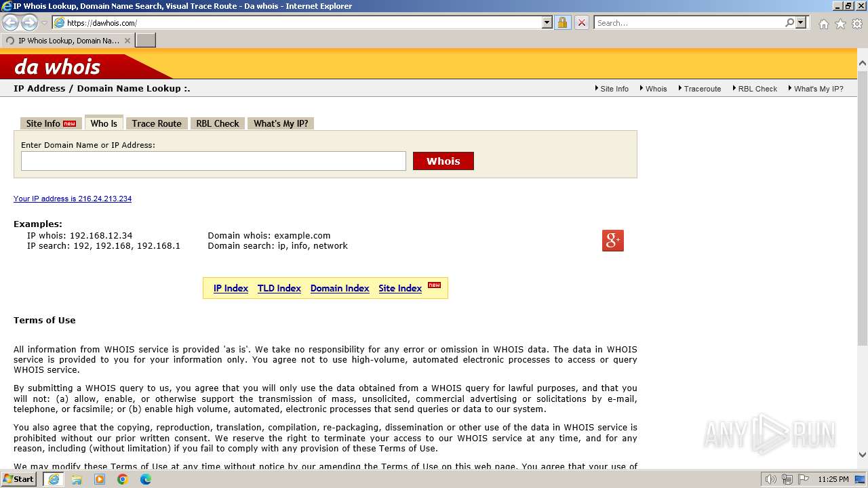The image size is (868, 488).
Task: Open What's My IP? in top navigation
Action: tap(818, 89)
